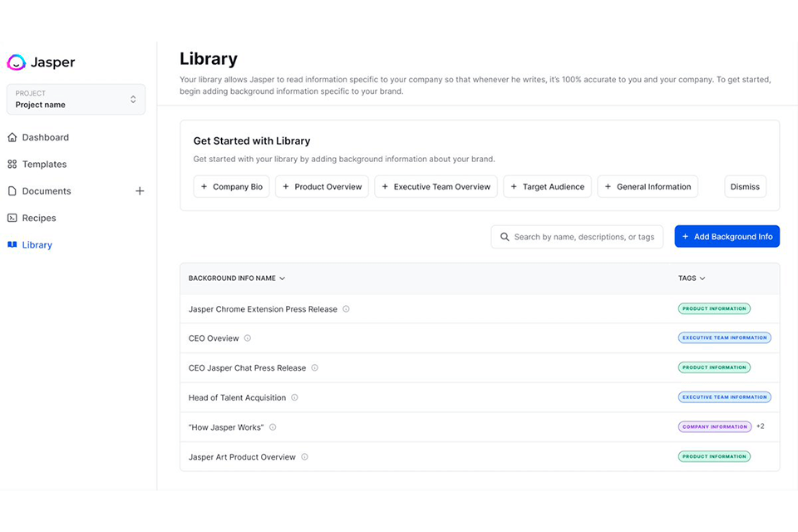Viewport: 798px width, 532px height.
Task: Go to Documents in the sidebar
Action: point(47,191)
